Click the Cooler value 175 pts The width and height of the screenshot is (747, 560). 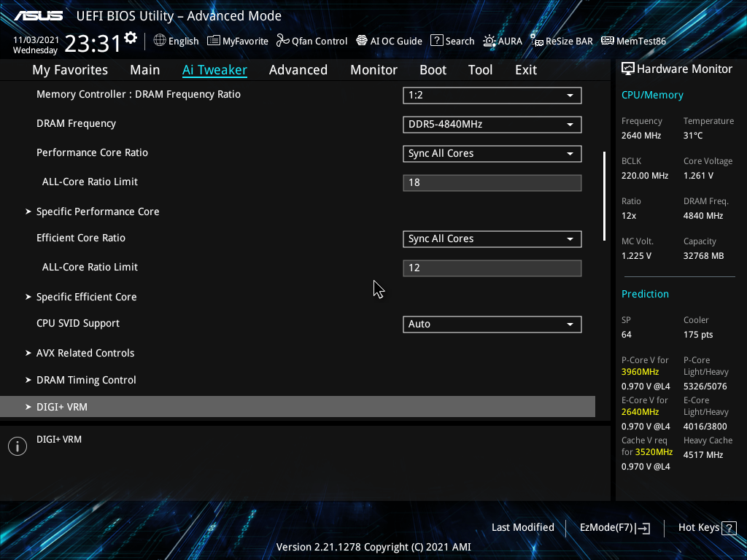click(x=698, y=334)
